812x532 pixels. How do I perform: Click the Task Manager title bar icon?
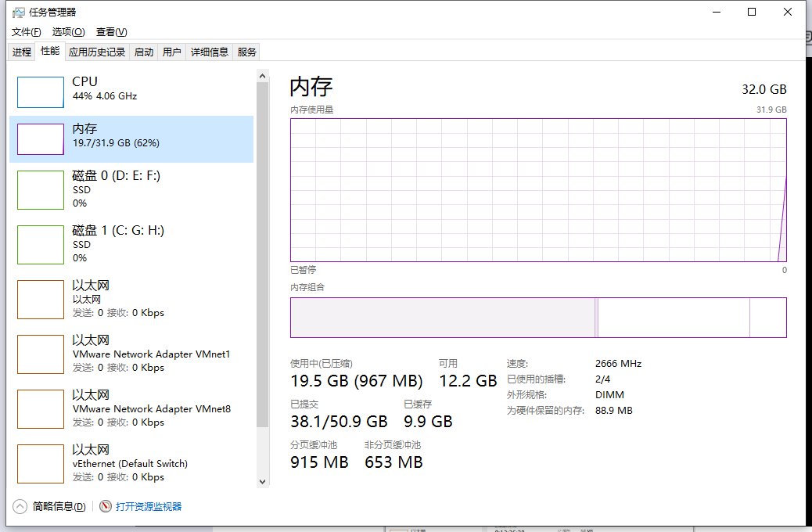(18, 13)
